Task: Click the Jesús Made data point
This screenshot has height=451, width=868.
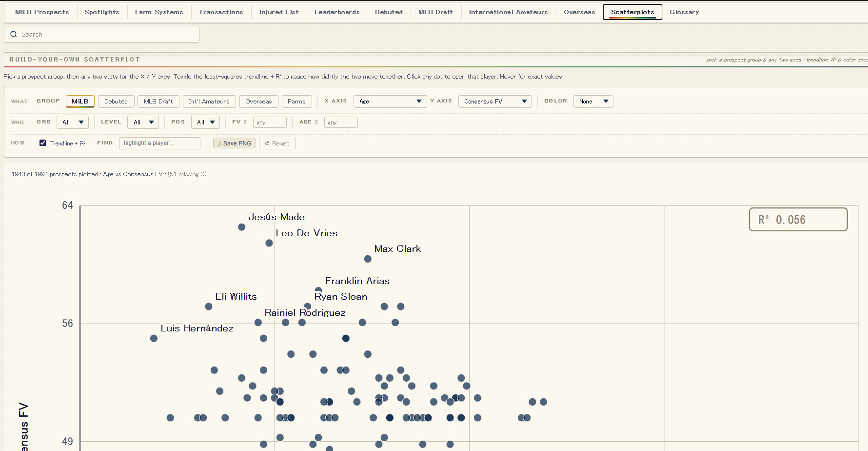Action: tap(241, 227)
